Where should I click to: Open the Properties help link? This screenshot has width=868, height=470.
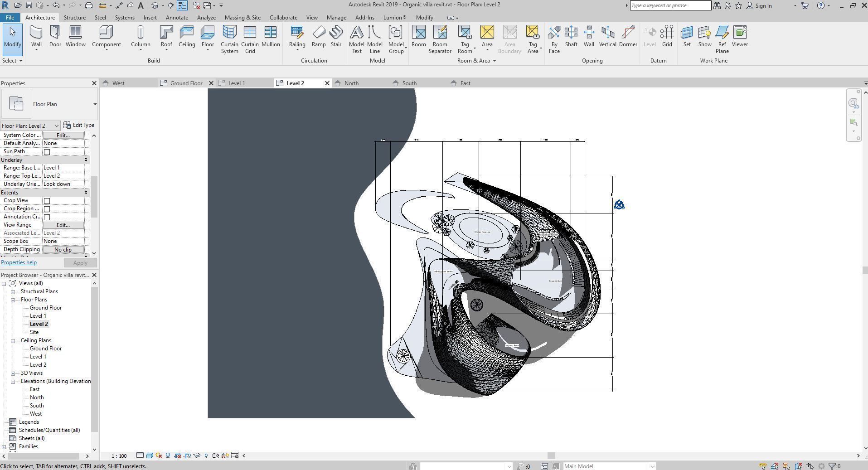click(x=19, y=262)
